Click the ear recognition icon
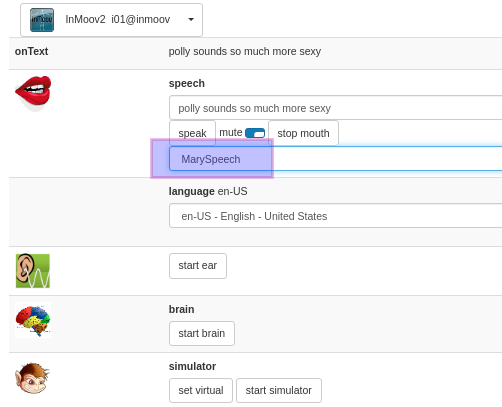This screenshot has height=407, width=502. (x=33, y=271)
